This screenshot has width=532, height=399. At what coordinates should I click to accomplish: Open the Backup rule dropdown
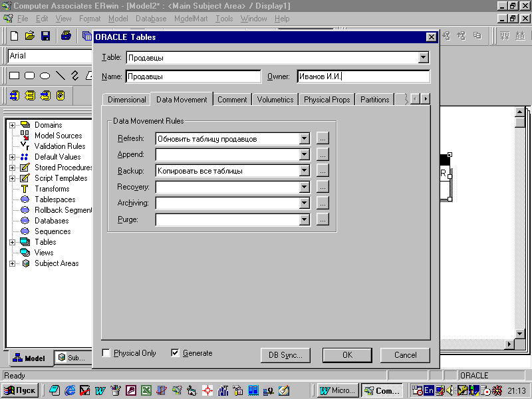click(x=305, y=171)
